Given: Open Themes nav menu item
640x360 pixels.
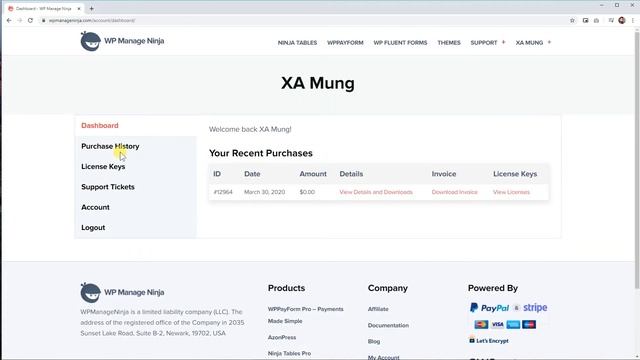Looking at the screenshot, I should [x=449, y=42].
